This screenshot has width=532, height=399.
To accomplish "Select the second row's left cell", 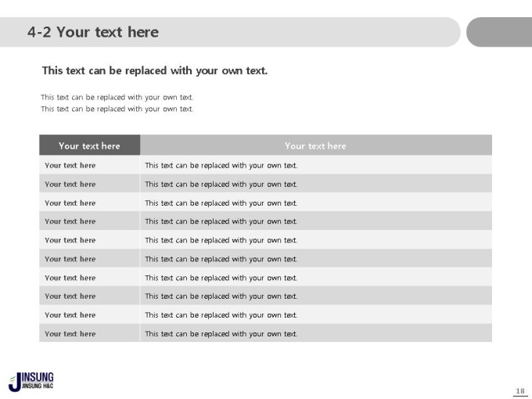I will click(89, 184).
